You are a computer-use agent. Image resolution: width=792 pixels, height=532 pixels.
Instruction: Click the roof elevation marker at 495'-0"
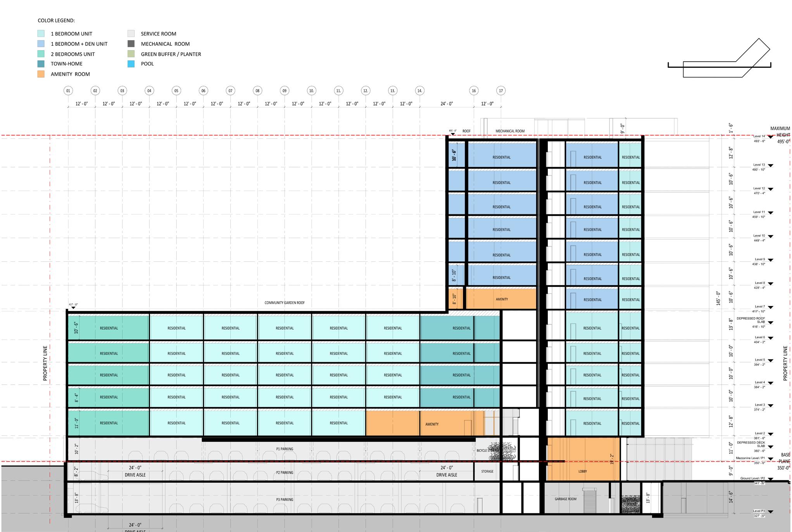[453, 134]
